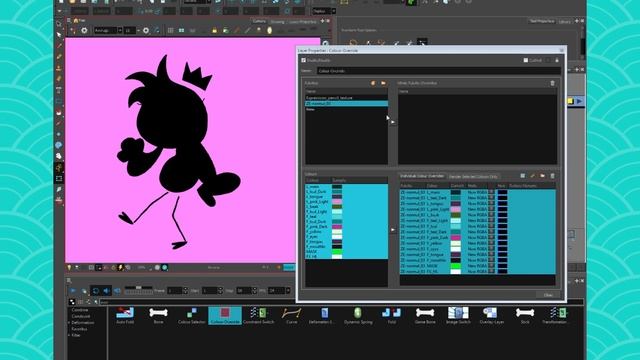Click the search field above node library
Viewport: 640px width, 360px height.
pyautogui.click(x=341, y=302)
